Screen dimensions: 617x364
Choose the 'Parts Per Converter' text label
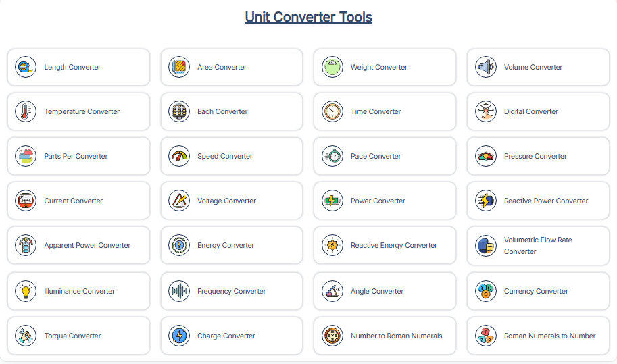pyautogui.click(x=76, y=156)
